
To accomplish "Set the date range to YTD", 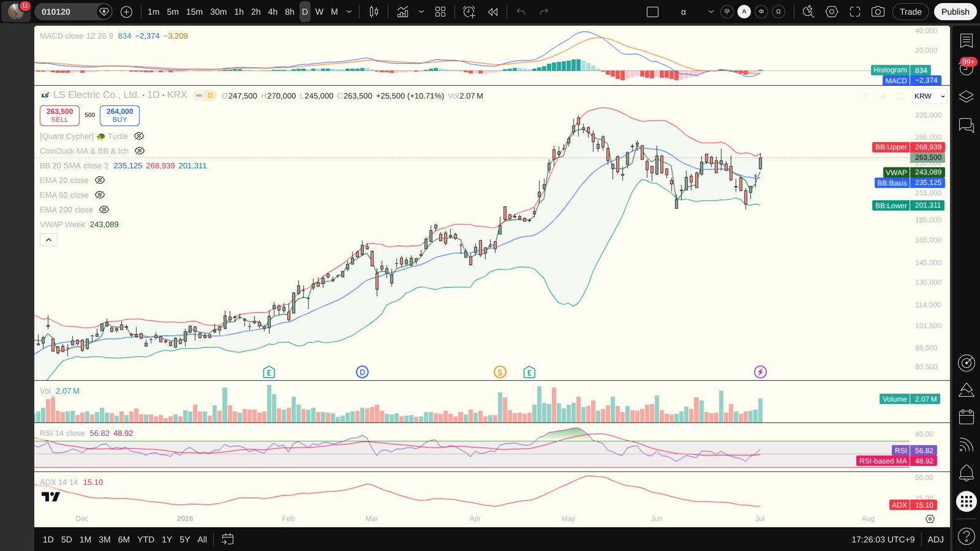I will 146,539.
